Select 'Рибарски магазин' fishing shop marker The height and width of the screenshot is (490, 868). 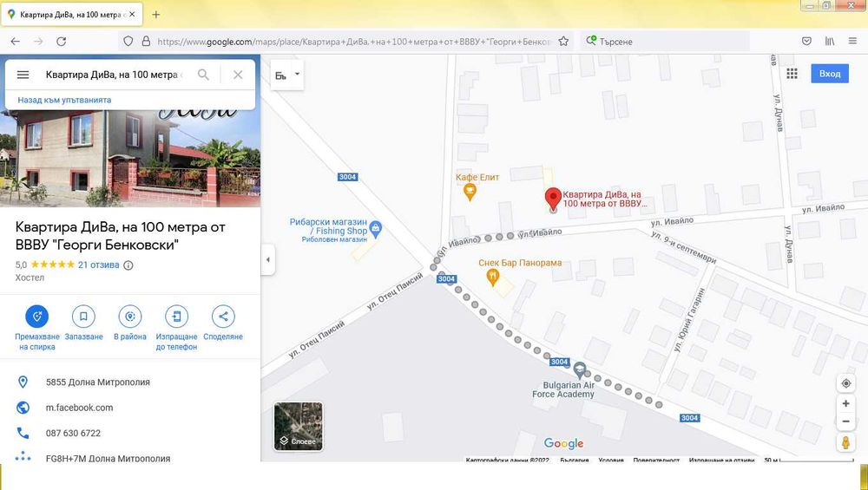click(x=375, y=228)
